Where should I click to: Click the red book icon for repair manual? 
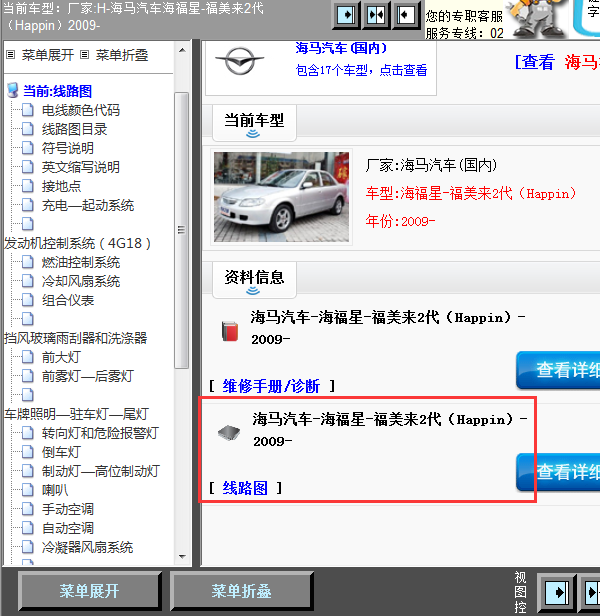[230, 332]
